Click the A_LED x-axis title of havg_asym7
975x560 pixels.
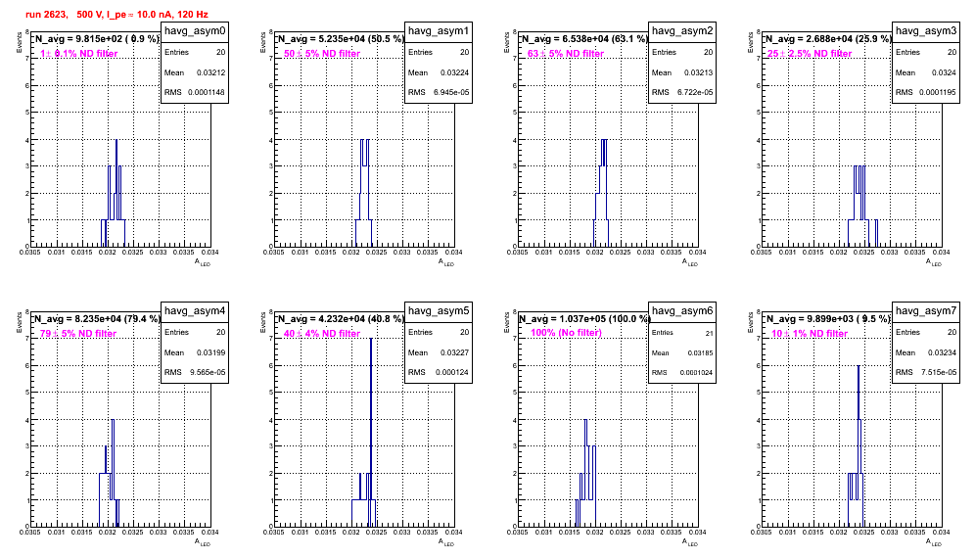[934, 542]
